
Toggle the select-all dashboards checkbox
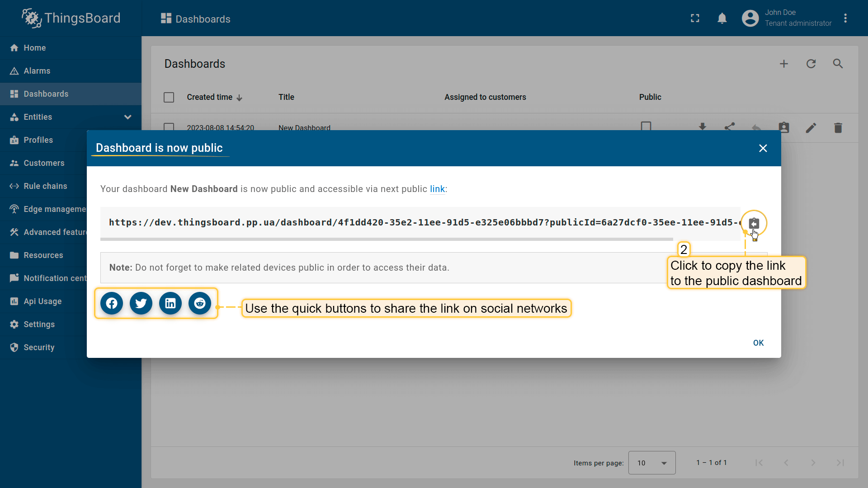pos(169,97)
